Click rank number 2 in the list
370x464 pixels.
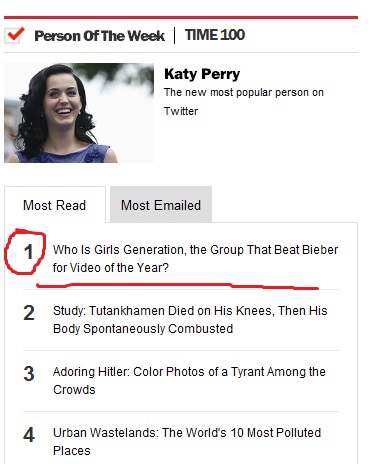tap(29, 313)
